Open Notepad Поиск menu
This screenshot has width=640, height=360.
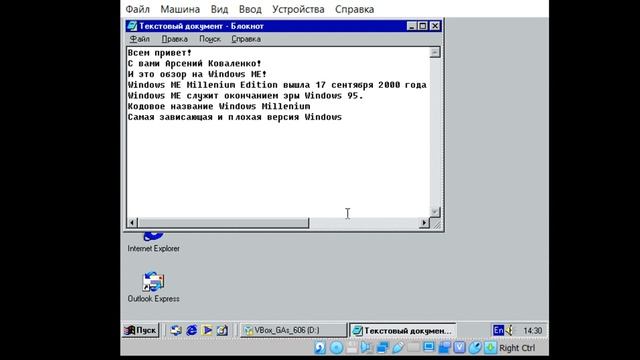[x=210, y=39]
